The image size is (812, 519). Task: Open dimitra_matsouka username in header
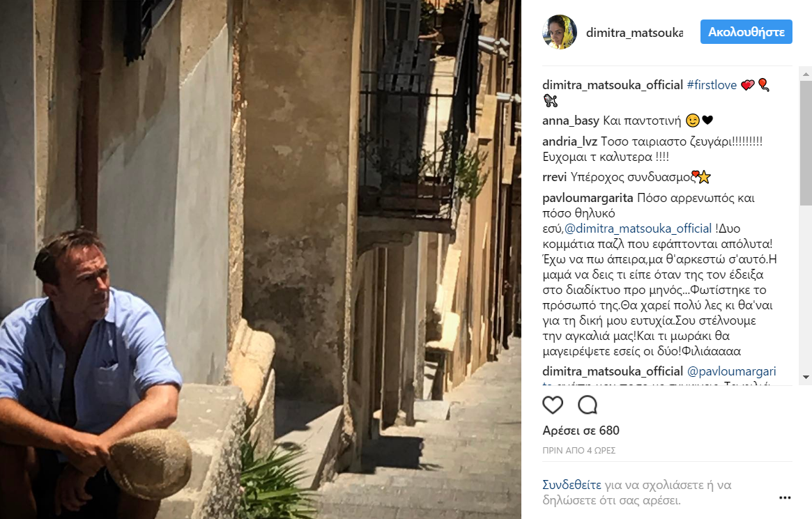click(x=634, y=33)
